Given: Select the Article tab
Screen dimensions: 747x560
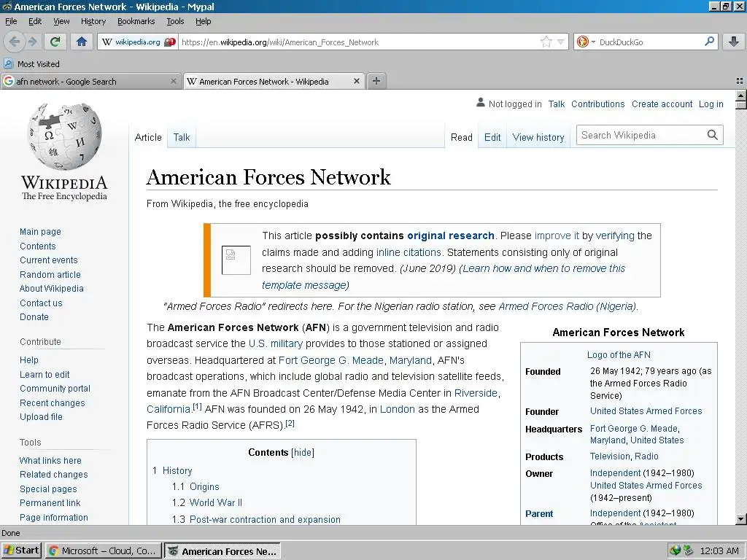Looking at the screenshot, I should pyautogui.click(x=148, y=137).
